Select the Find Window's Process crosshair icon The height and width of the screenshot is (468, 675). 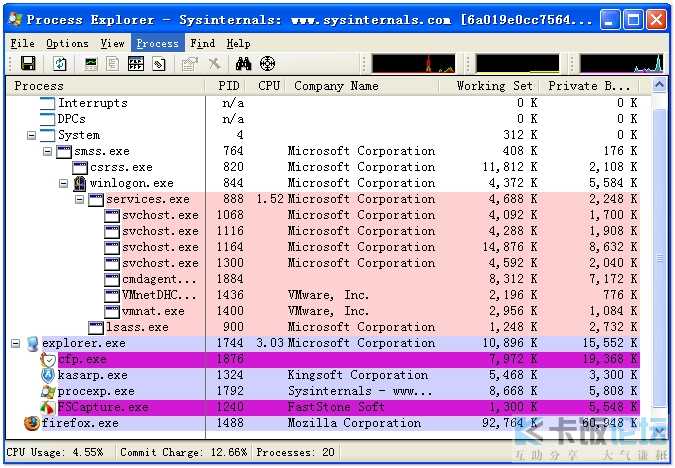click(267, 64)
